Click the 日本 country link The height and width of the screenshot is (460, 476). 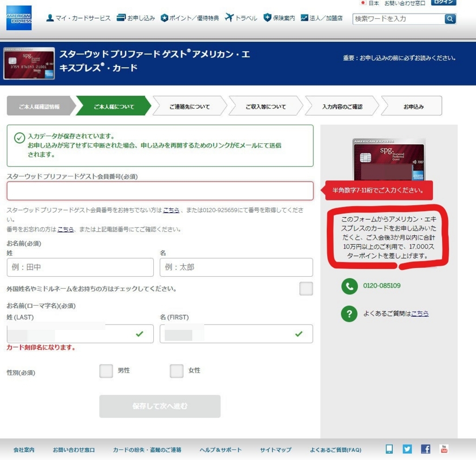tap(374, 3)
